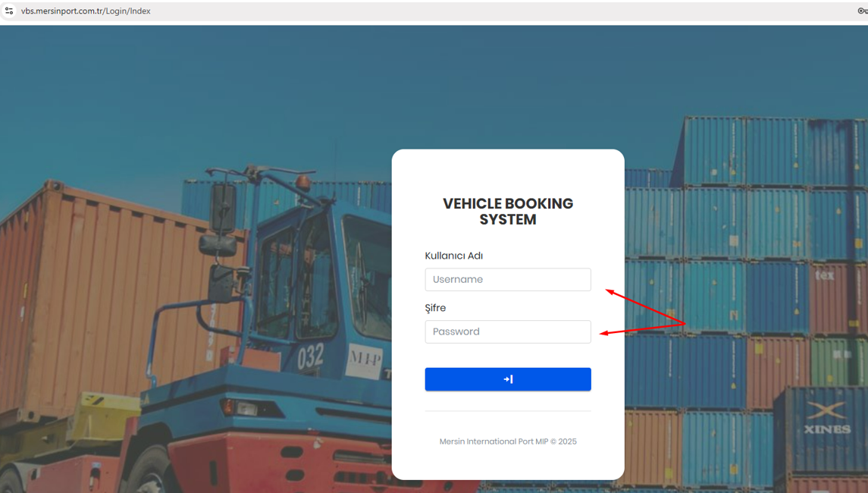Focus the Password input field
The width and height of the screenshot is (868, 493).
[x=508, y=331]
